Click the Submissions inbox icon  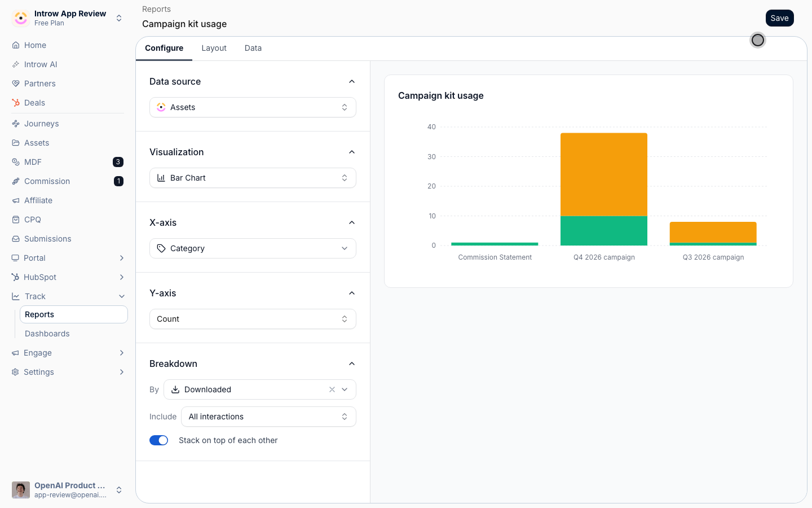pos(16,239)
